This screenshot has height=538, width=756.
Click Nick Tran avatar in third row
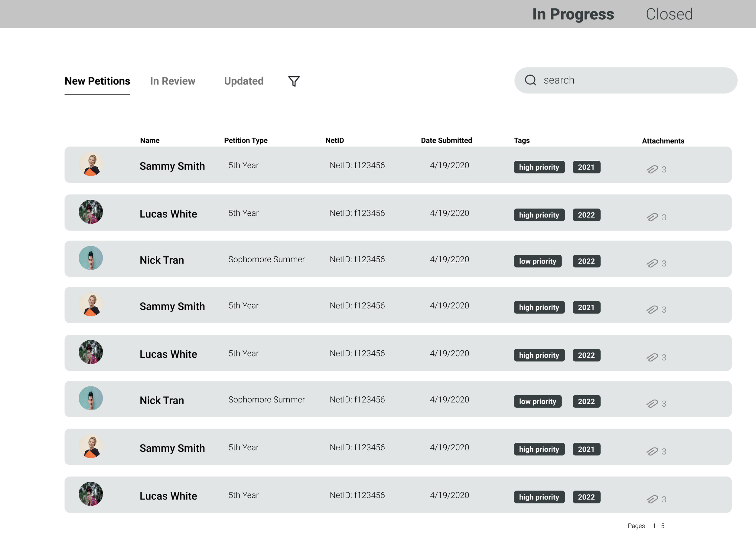91,258
